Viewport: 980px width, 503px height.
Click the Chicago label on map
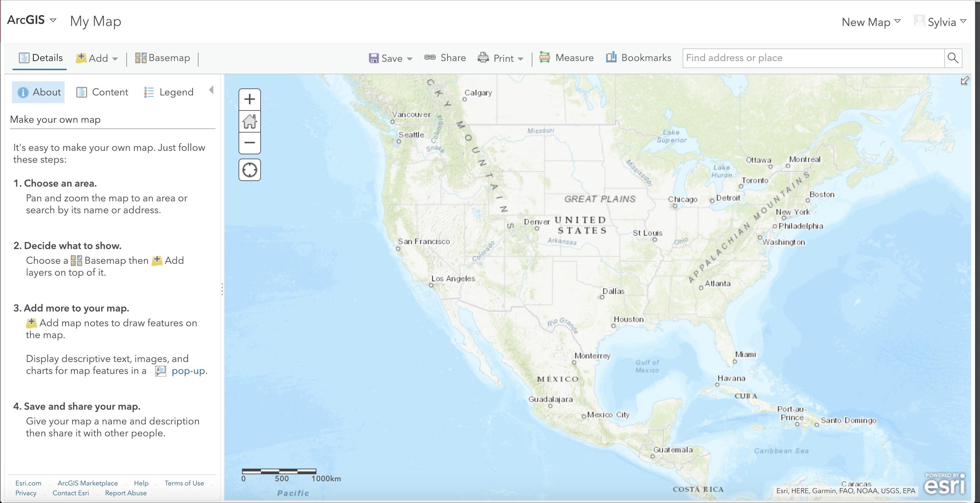(683, 199)
